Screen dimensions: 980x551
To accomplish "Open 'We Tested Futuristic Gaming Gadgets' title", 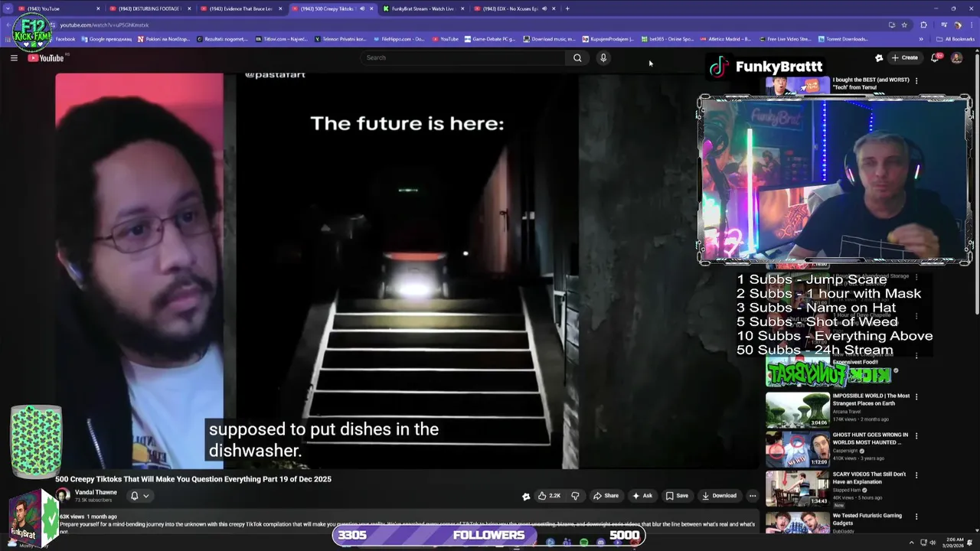I will click(x=867, y=519).
